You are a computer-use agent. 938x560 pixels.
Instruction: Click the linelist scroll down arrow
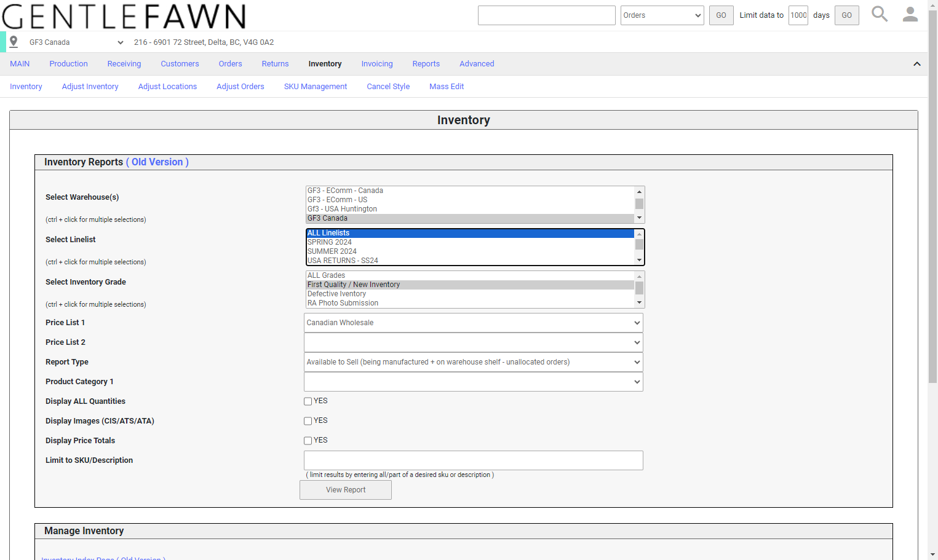[640, 261]
